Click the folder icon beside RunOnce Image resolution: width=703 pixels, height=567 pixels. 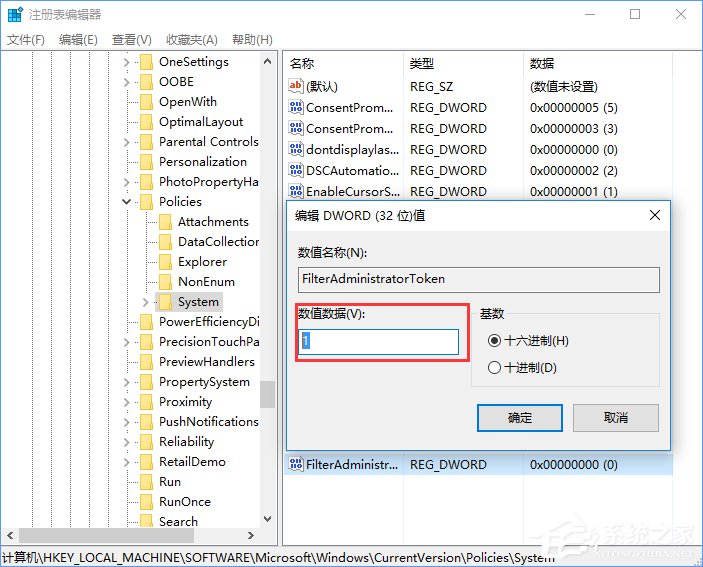pyautogui.click(x=146, y=502)
